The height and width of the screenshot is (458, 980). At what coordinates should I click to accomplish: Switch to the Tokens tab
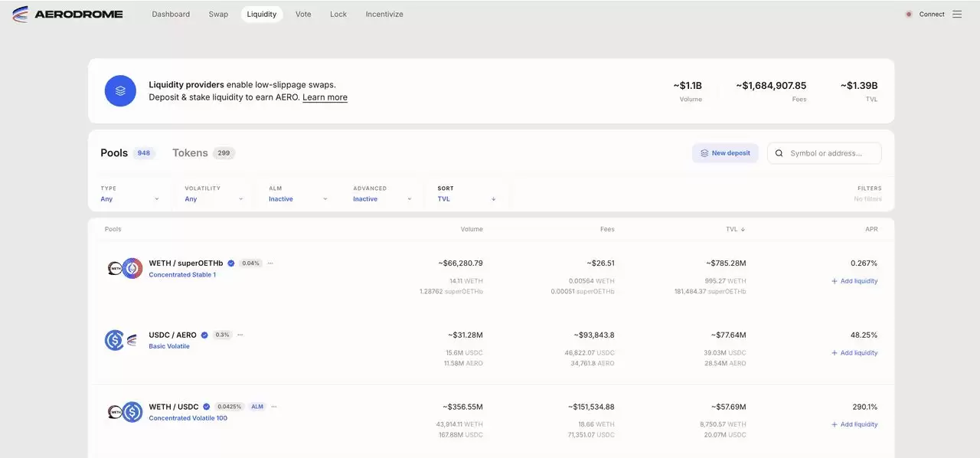pos(190,152)
